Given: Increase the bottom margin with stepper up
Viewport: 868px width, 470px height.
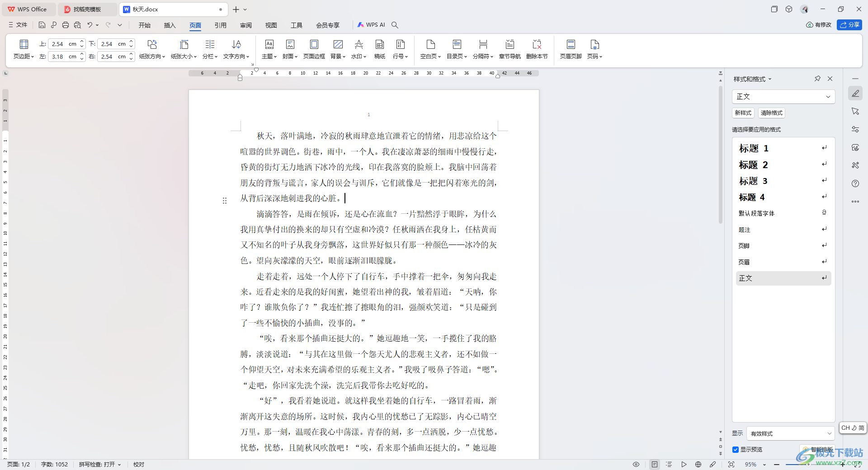Looking at the screenshot, I should pyautogui.click(x=131, y=42).
